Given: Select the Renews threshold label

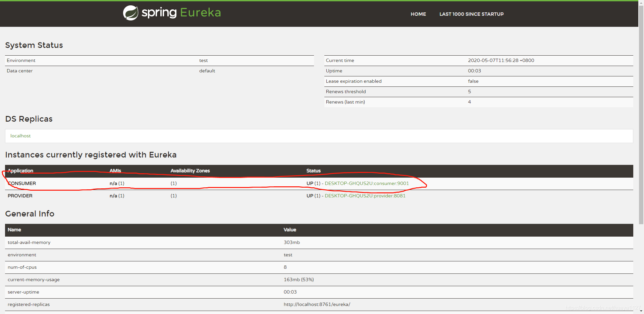Looking at the screenshot, I should pyautogui.click(x=346, y=91).
